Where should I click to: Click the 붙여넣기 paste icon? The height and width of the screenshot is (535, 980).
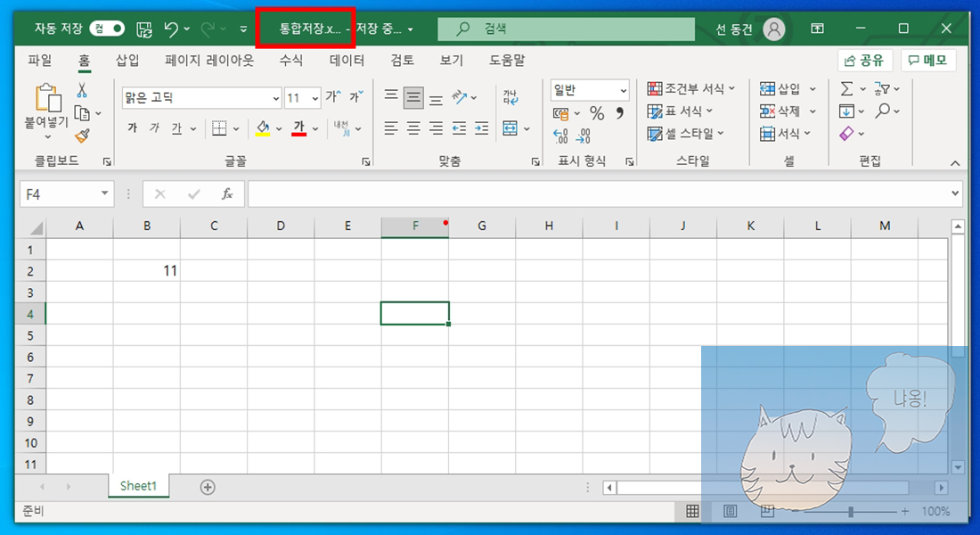47,98
